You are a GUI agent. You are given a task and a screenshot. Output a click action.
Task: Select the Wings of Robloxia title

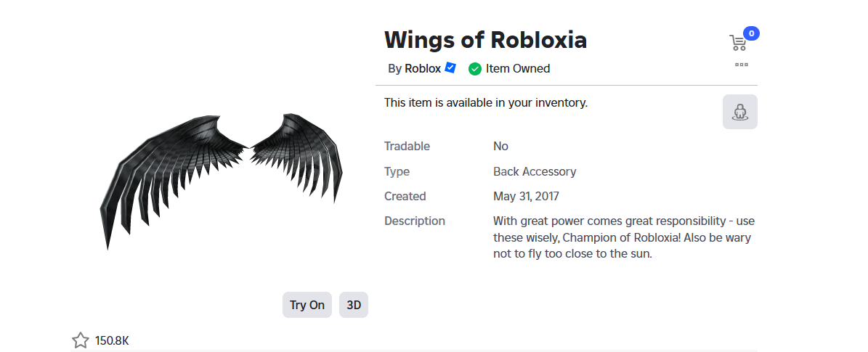485,40
